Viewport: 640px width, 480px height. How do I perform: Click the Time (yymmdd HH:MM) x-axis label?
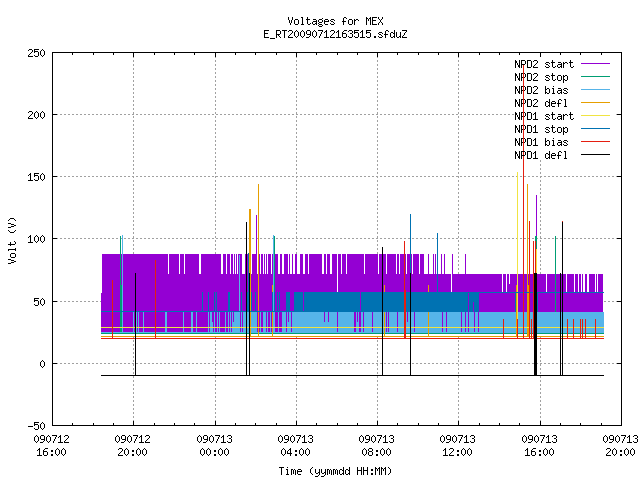point(335,471)
